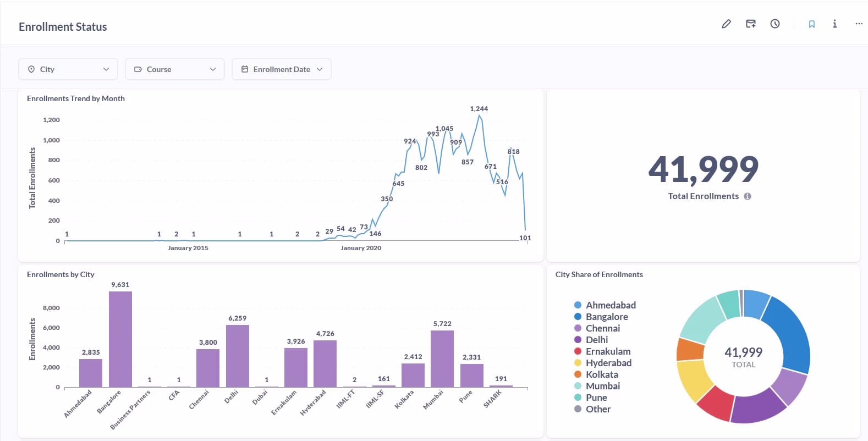Viewport: 868px width, 441px height.
Task: Click the Delhi legend color dot
Action: (578, 340)
